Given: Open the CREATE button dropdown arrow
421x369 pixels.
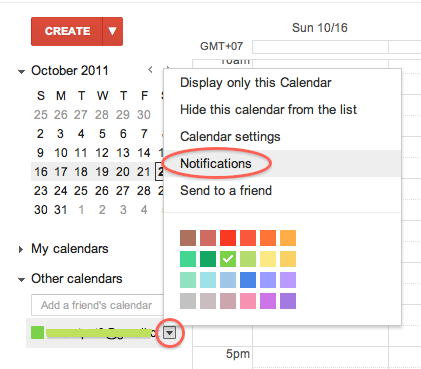Looking at the screenshot, I should click(x=113, y=31).
